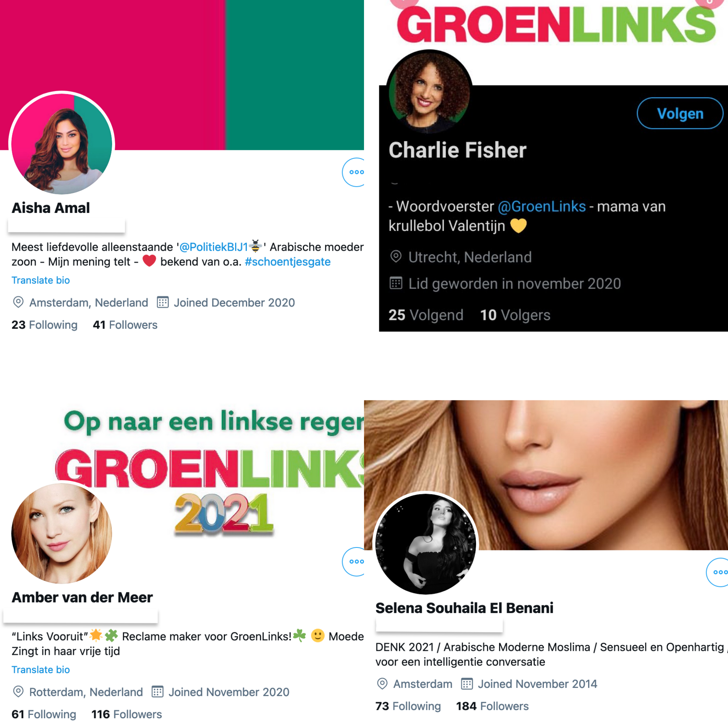The height and width of the screenshot is (728, 728).
Task: Open the @GroenLinks mention link
Action: tap(542, 206)
